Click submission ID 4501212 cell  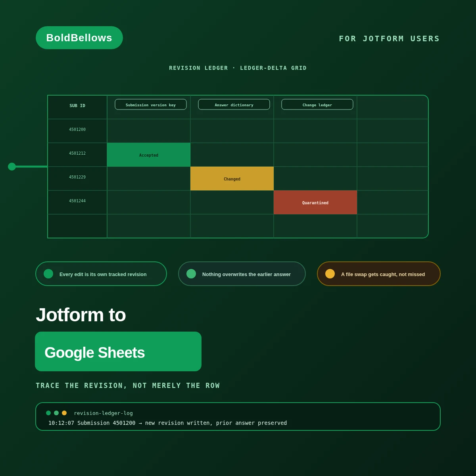pyautogui.click(x=77, y=155)
